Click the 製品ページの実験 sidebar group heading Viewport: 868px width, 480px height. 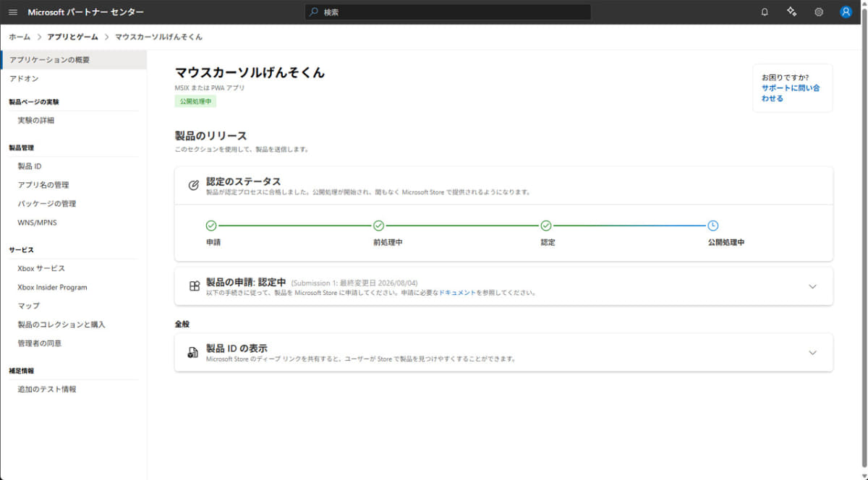coord(34,102)
